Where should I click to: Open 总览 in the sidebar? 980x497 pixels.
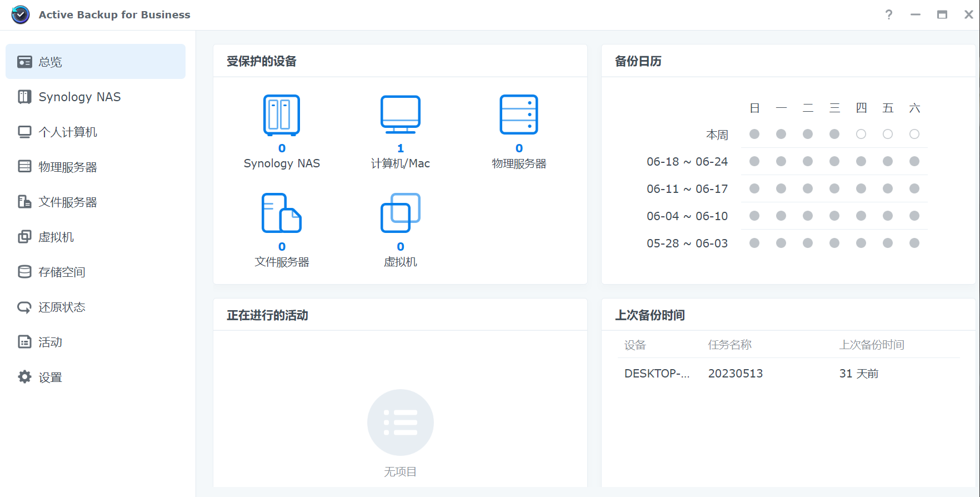[96, 62]
